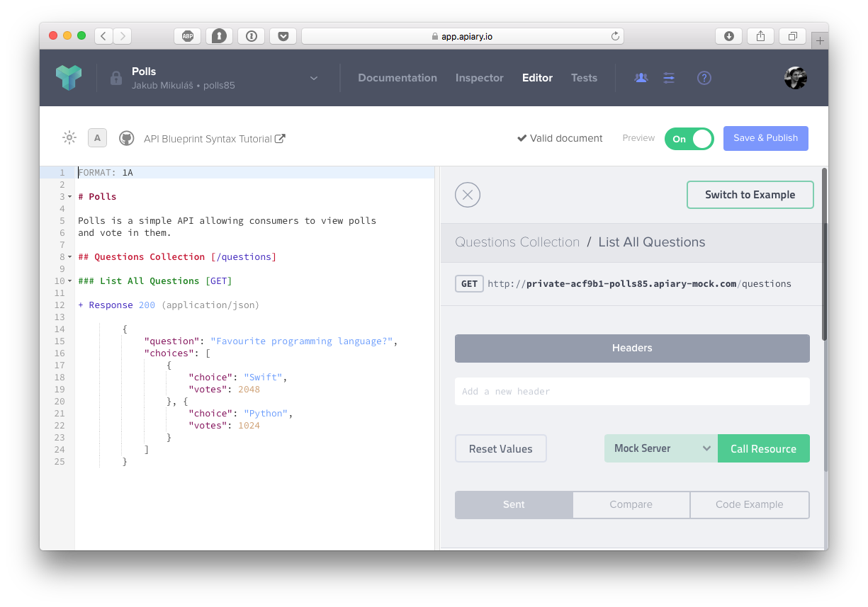Viewport: 868px width, 607px height.
Task: Click the inspector panel vertical scrollbar
Action: tap(824, 255)
